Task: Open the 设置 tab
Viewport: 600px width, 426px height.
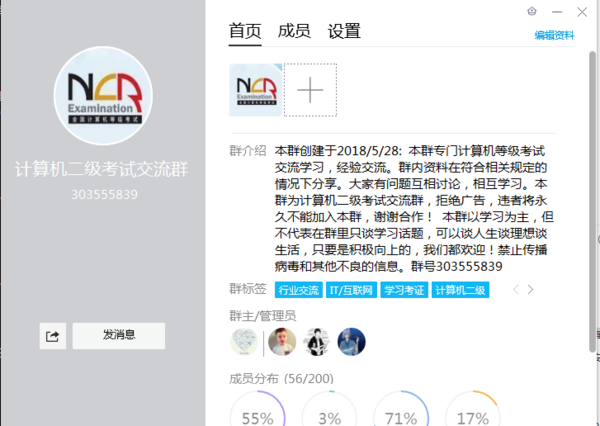Action: 344,31
